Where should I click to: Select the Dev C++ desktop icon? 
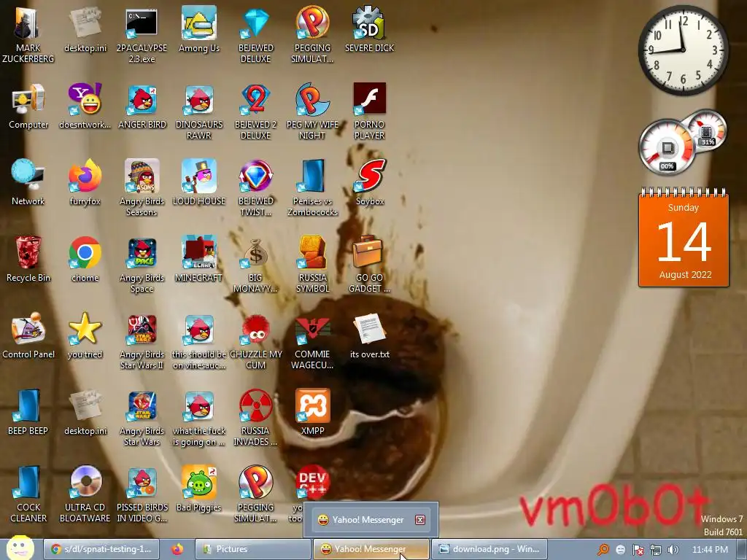point(312,482)
